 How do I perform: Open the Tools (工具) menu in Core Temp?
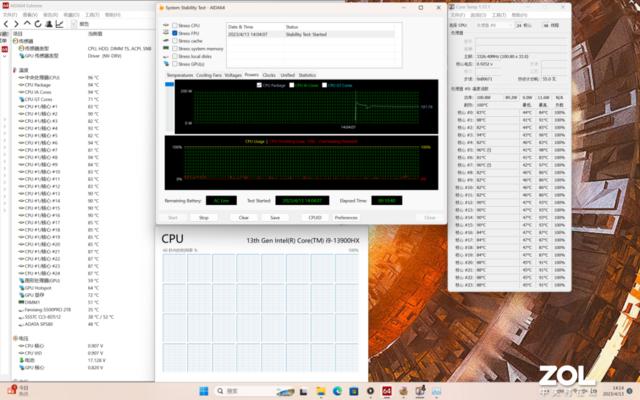click(x=500, y=15)
